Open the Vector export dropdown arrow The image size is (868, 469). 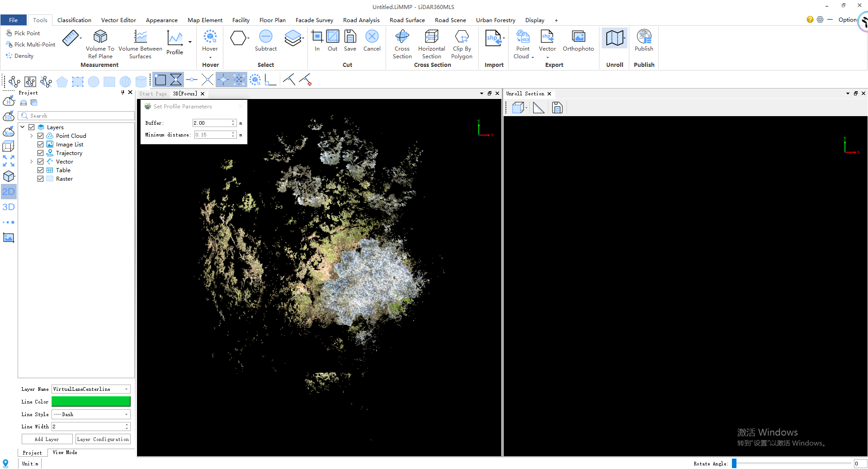point(547,57)
